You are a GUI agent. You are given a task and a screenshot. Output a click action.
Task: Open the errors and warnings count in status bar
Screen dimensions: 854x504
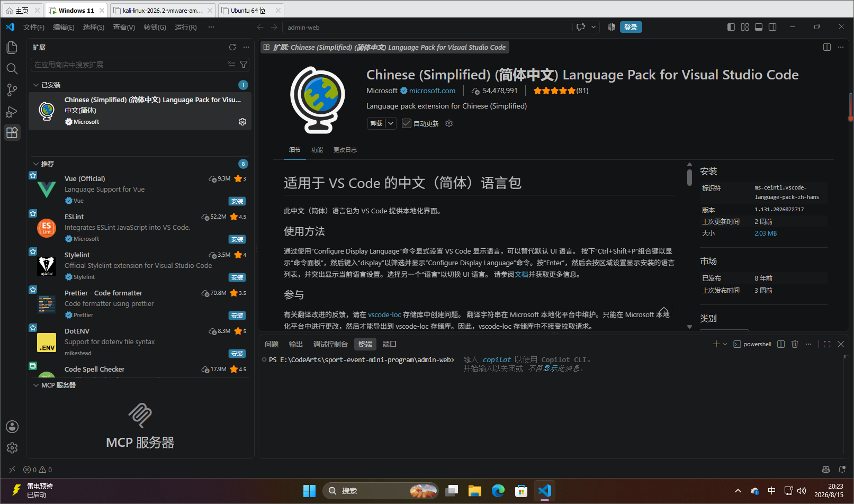[x=38, y=470]
